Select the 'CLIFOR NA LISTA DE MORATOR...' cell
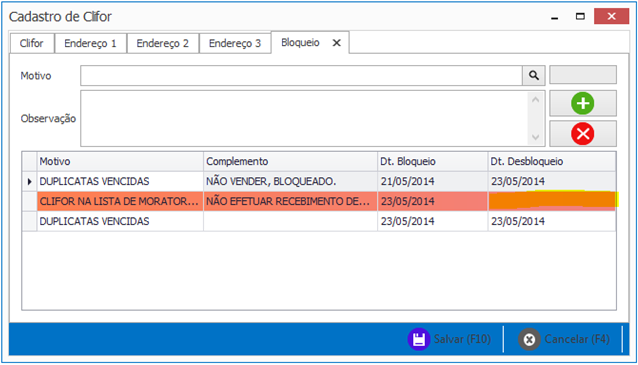The height and width of the screenshot is (365, 638). tap(120, 201)
